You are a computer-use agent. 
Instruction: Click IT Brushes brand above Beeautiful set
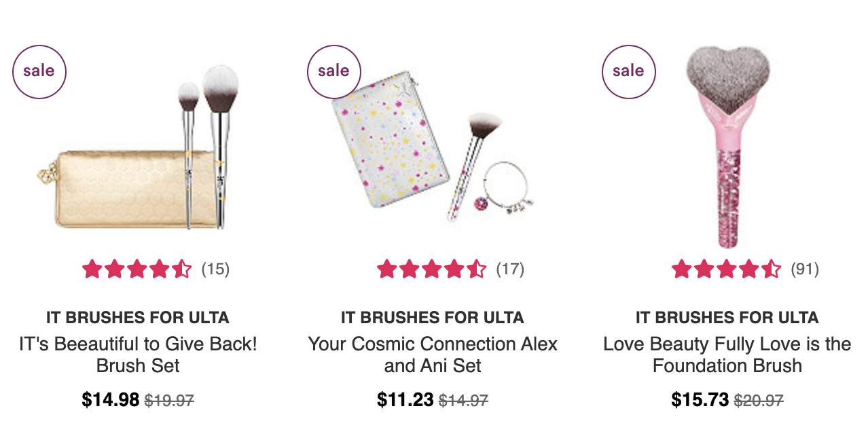click(138, 317)
